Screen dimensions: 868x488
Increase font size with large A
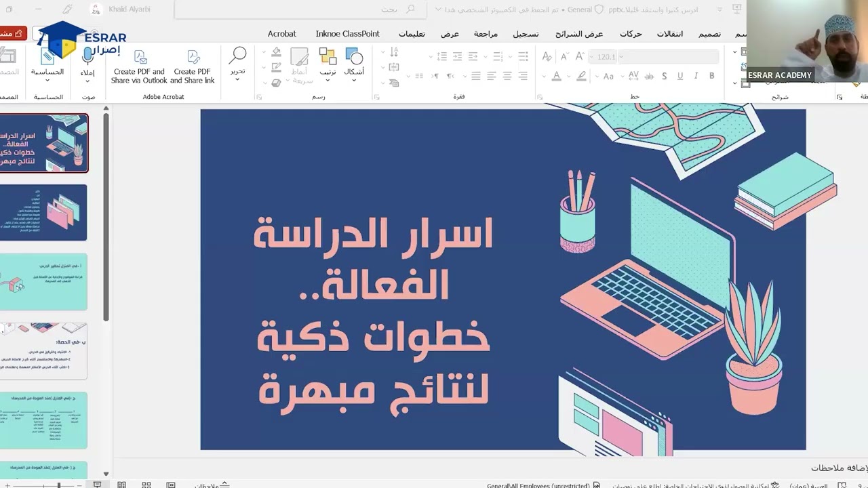tap(580, 57)
